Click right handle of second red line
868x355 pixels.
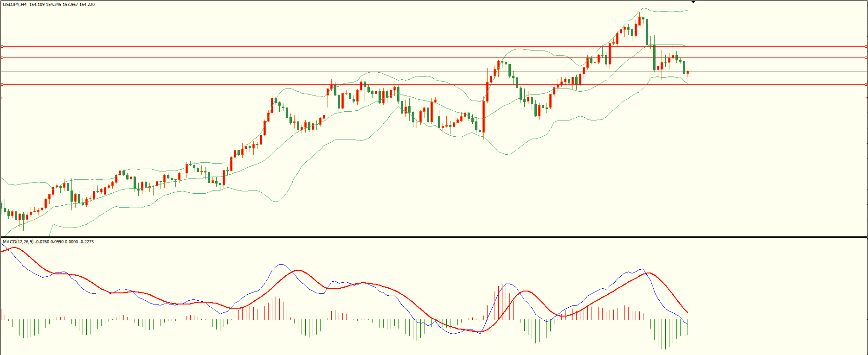point(866,58)
